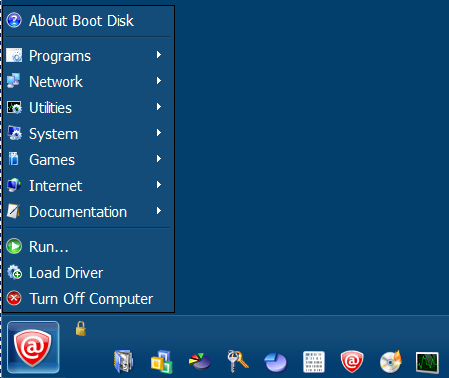Image resolution: width=449 pixels, height=378 pixels.
Task: Click the Programs folder icon
Action: [x=14, y=55]
